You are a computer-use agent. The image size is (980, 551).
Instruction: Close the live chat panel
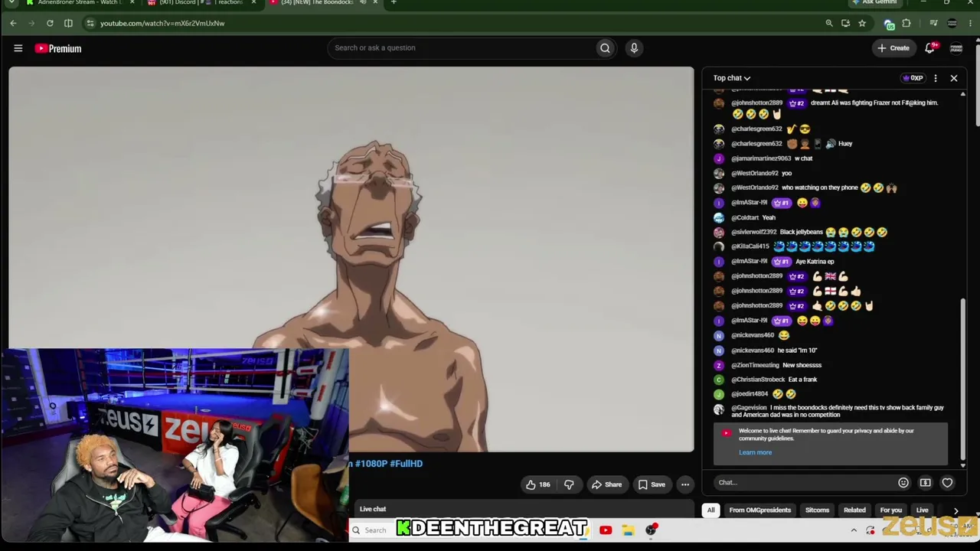pyautogui.click(x=954, y=78)
